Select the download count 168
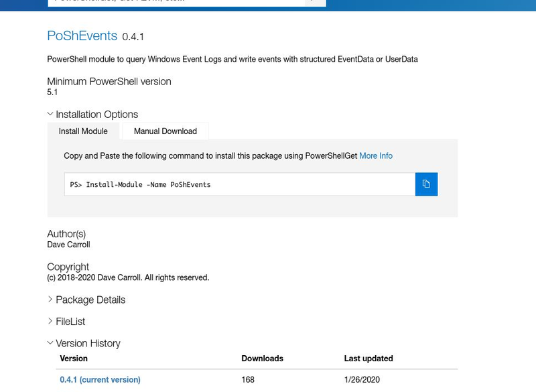This screenshot has width=536, height=392. 248,380
